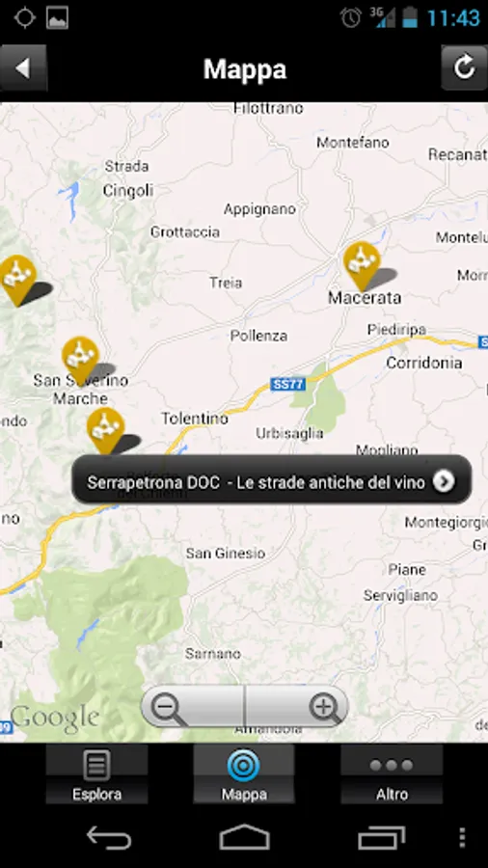Click the Google logo on map
The image size is (488, 868).
coord(55,718)
